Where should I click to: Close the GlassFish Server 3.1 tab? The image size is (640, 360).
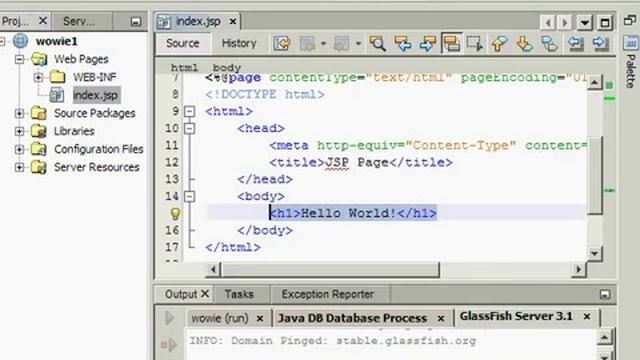(x=587, y=316)
